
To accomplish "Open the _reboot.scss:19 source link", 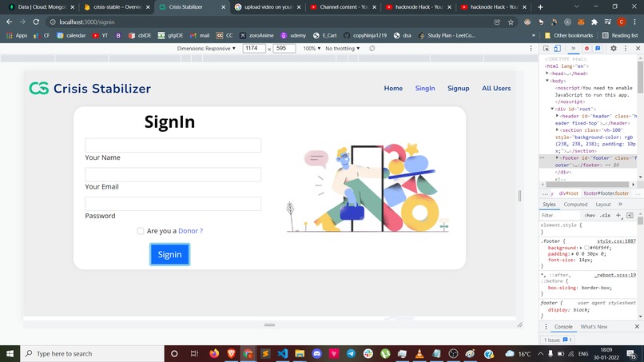I will point(615,275).
